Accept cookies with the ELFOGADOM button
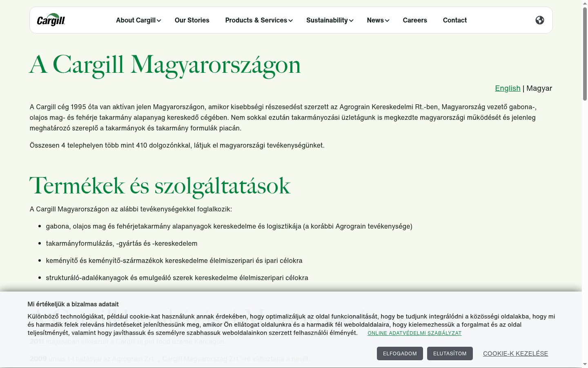The image size is (588, 368). point(400,354)
